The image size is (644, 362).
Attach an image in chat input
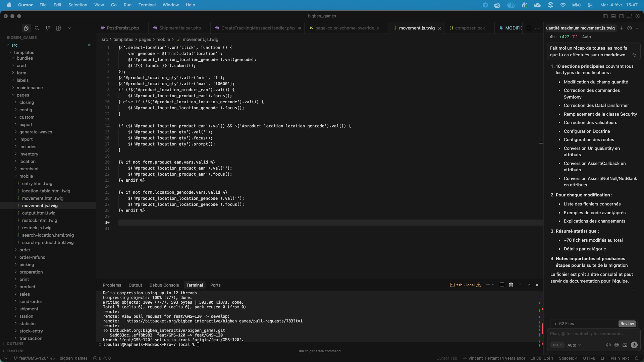pos(625,345)
